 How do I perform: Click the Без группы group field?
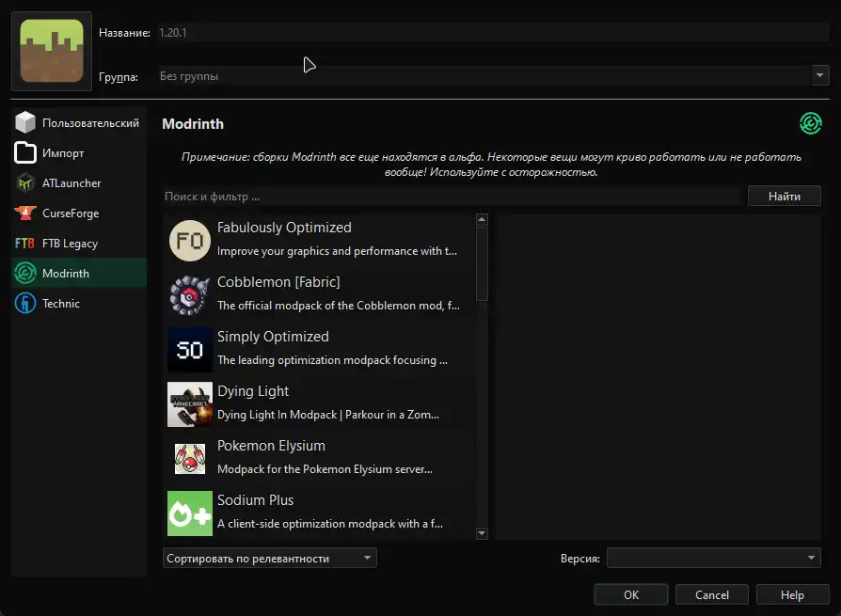click(x=484, y=75)
